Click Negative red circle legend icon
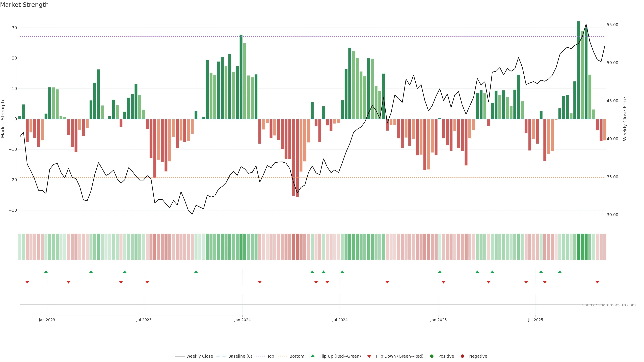This screenshot has height=362, width=644. [462, 356]
